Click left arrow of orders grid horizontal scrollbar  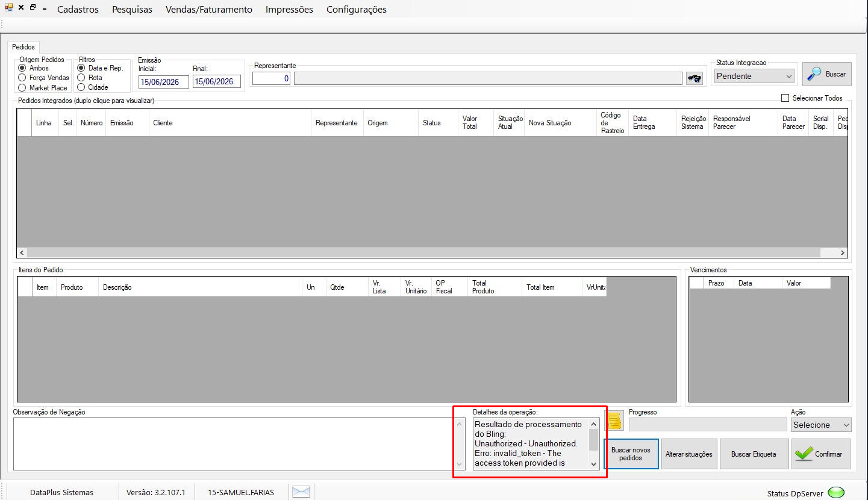[22, 253]
